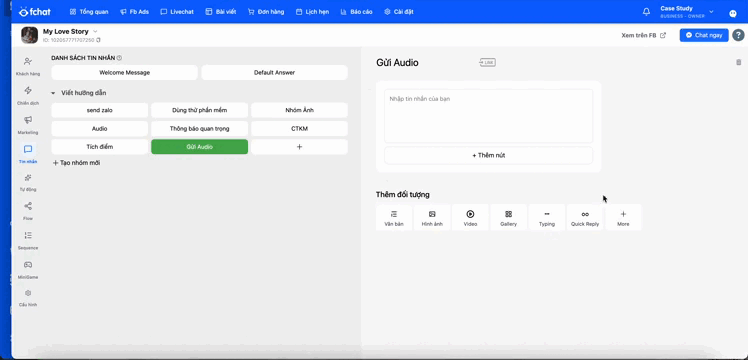Click the chat avatar icon in top right
This screenshot has width=748, height=360.
tap(733, 13)
